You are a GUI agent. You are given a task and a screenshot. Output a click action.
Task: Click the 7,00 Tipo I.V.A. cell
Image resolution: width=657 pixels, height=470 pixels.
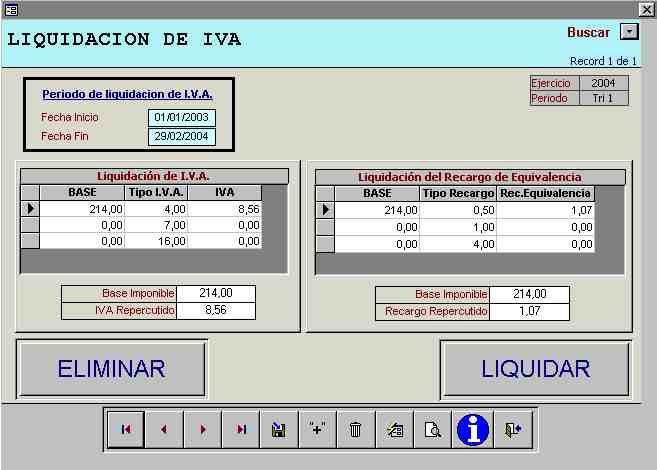coord(156,225)
